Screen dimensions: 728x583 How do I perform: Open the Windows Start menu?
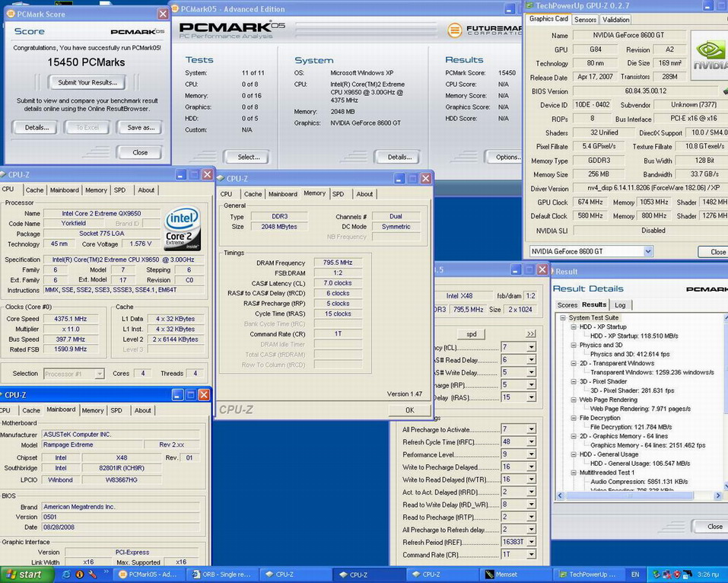coord(27,575)
